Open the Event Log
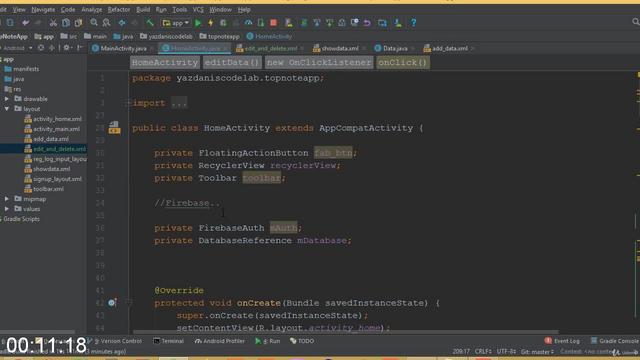 pyautogui.click(x=562, y=341)
